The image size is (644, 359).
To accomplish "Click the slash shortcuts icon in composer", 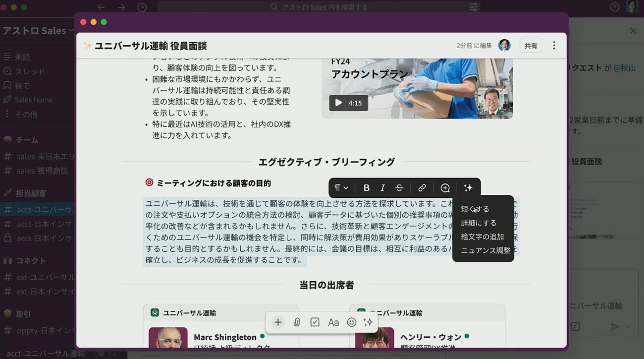I will coord(575,326).
